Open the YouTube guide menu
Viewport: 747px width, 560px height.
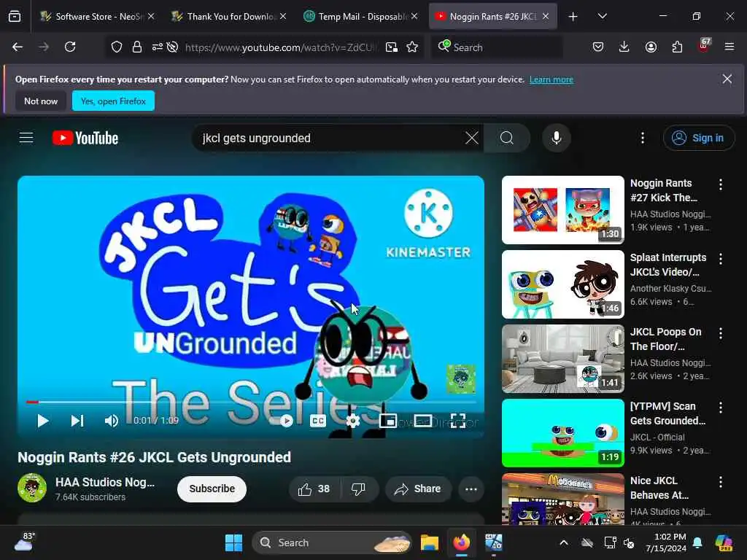[x=26, y=138]
